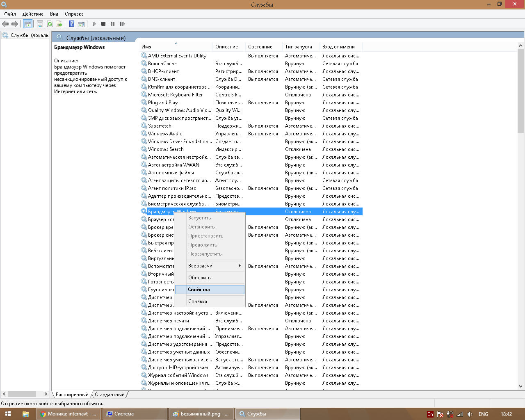Click the network signal tray icon

click(460, 414)
